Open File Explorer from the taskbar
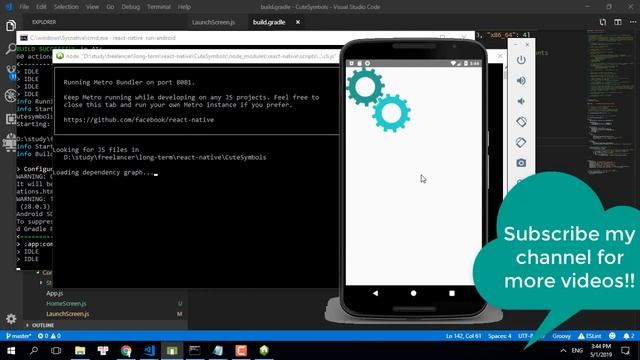Image resolution: width=640 pixels, height=360 pixels. (x=80, y=351)
